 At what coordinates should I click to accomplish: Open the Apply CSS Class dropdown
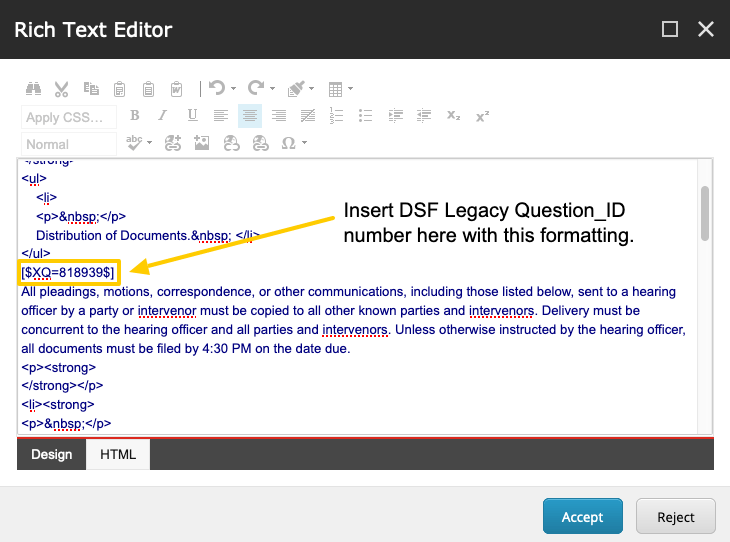68,117
